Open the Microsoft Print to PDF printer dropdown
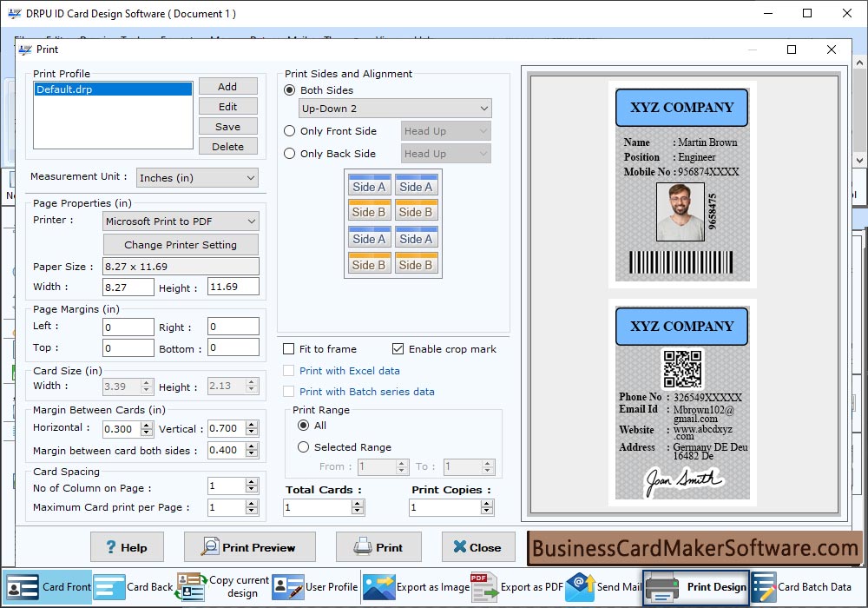This screenshot has height=608, width=868. pos(181,221)
